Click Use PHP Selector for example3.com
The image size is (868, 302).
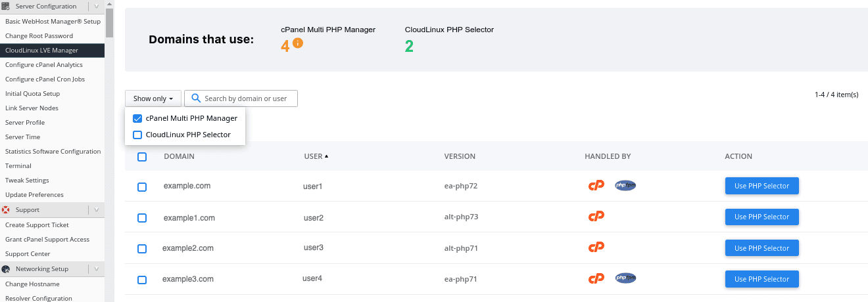(x=761, y=279)
